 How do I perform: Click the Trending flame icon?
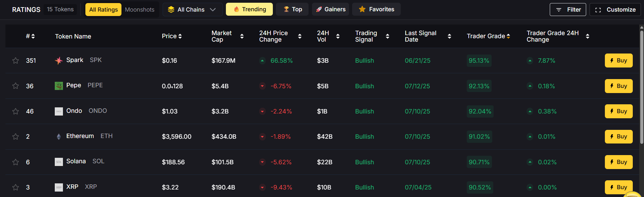[x=236, y=9]
